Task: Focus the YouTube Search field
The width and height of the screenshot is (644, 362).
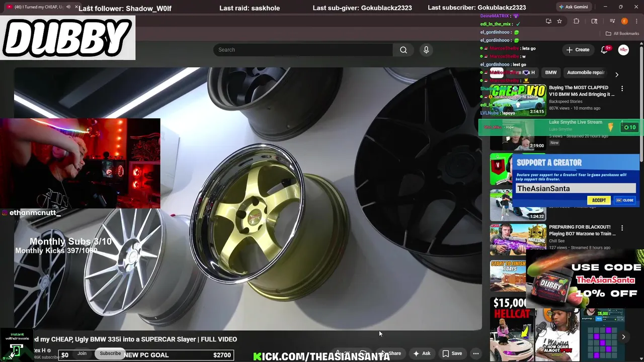Action: 303,50
